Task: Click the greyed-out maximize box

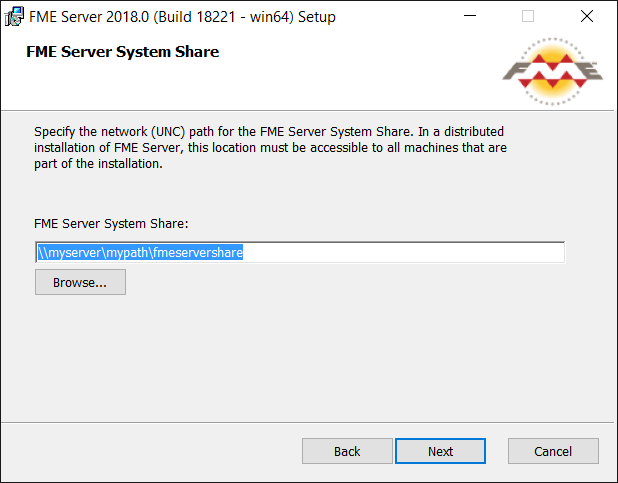Action: 528,16
